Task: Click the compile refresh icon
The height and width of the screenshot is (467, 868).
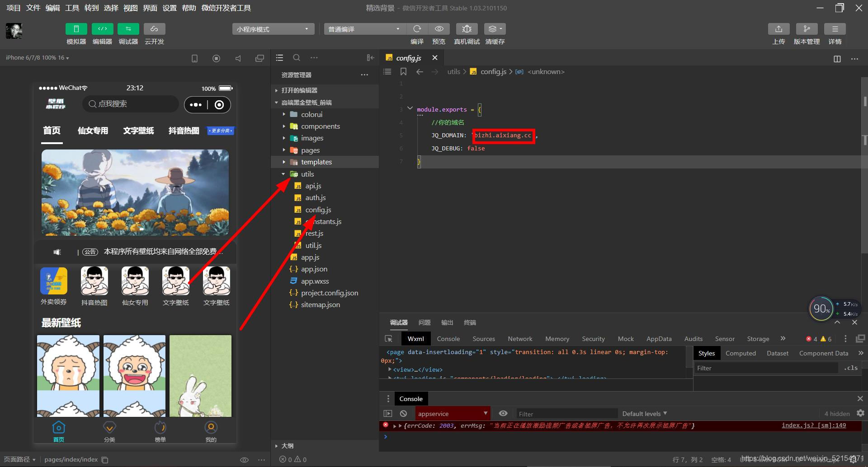Action: (x=417, y=29)
